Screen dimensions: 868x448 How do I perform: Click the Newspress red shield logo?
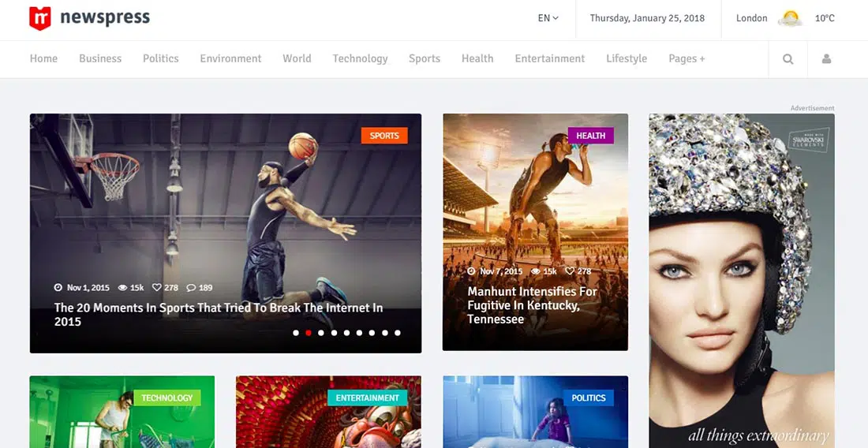39,18
